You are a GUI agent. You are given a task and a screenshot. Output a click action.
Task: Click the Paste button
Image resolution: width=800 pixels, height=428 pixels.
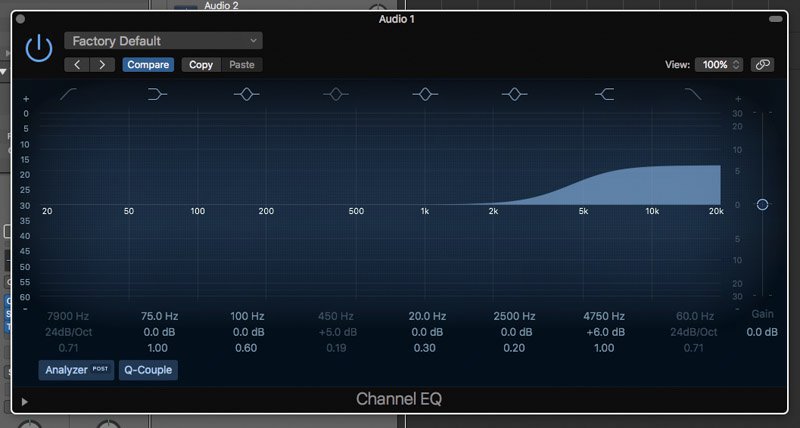click(x=242, y=65)
